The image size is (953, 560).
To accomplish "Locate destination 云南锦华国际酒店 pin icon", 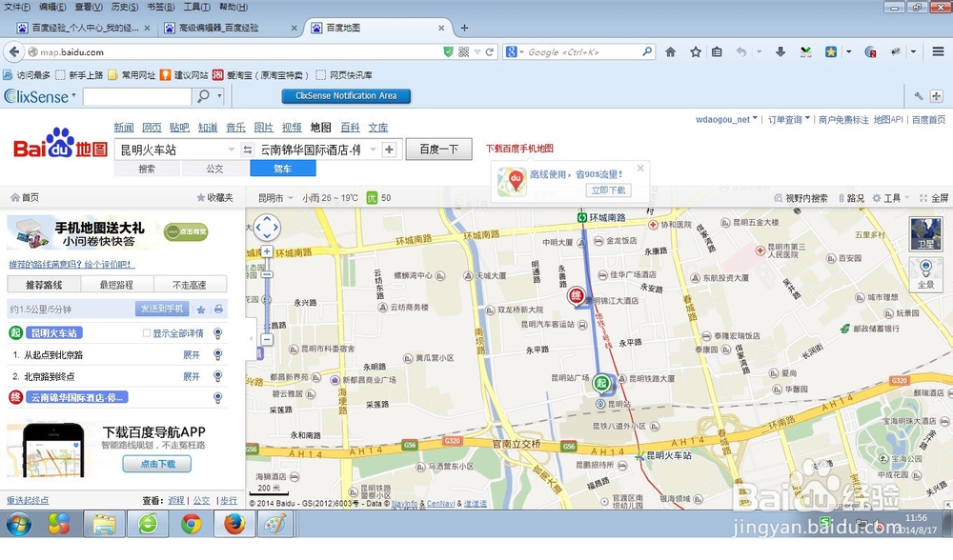I will point(217,398).
